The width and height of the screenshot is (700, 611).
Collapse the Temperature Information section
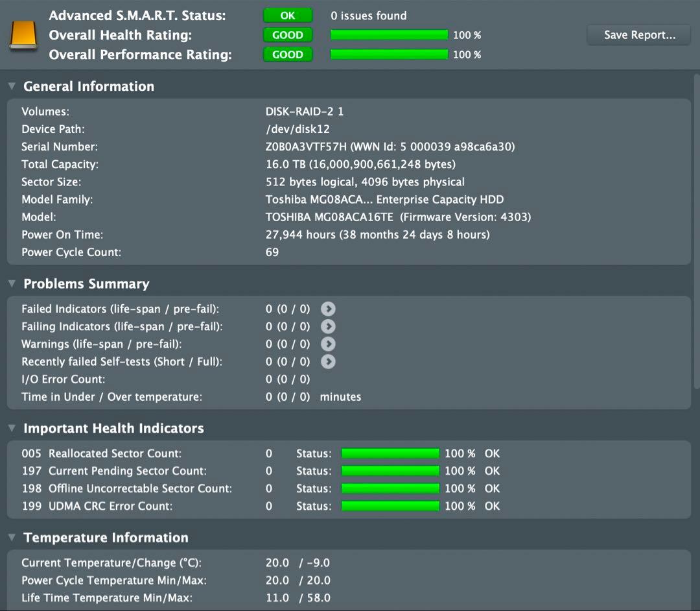[12, 538]
